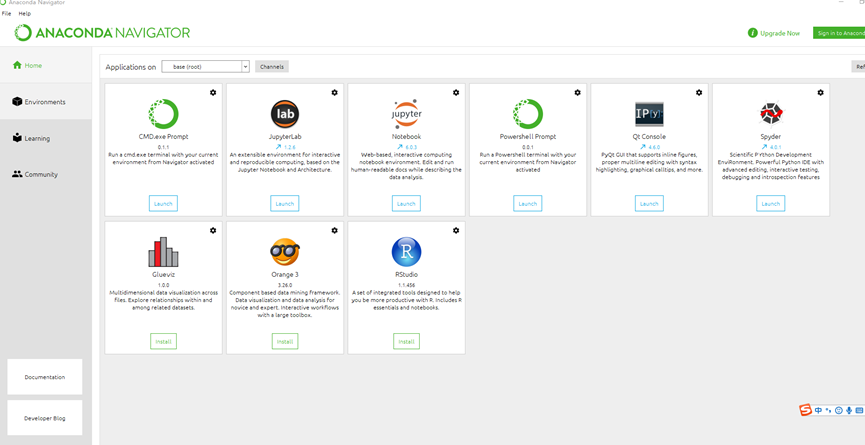Launch Jupyter Notebook

click(406, 203)
